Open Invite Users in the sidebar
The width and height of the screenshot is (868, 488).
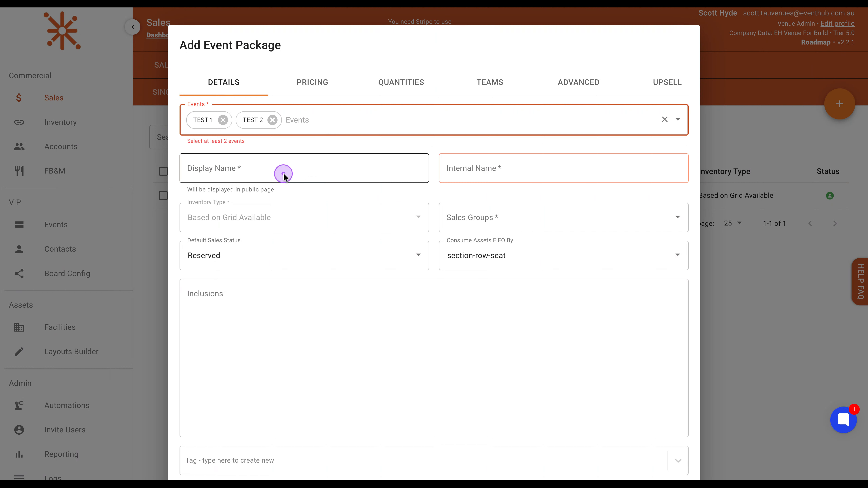(x=65, y=430)
